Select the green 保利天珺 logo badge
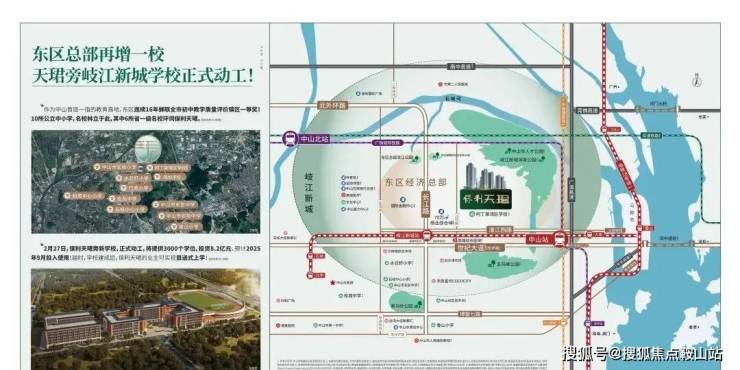The height and width of the screenshot is (370, 740). pyautogui.click(x=486, y=199)
